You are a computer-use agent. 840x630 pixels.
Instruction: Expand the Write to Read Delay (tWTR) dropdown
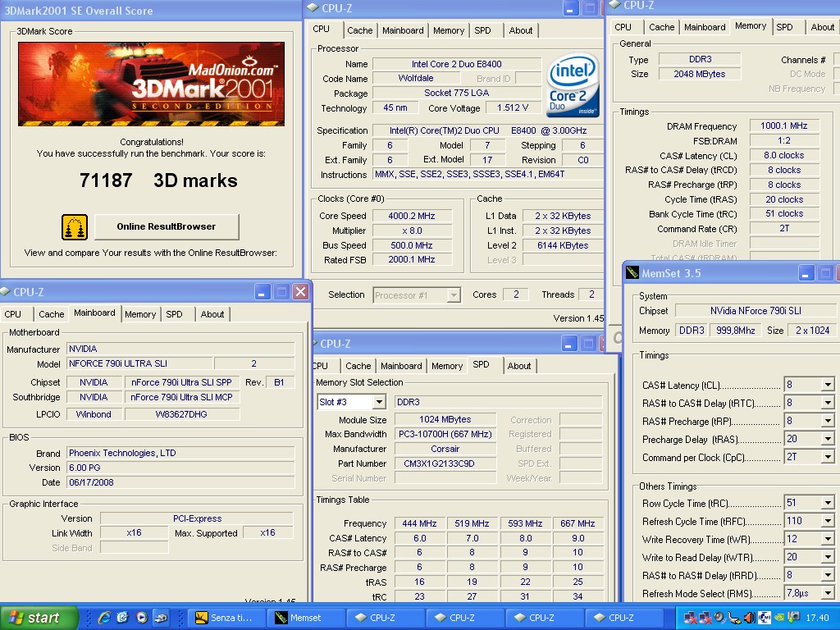pos(828,557)
